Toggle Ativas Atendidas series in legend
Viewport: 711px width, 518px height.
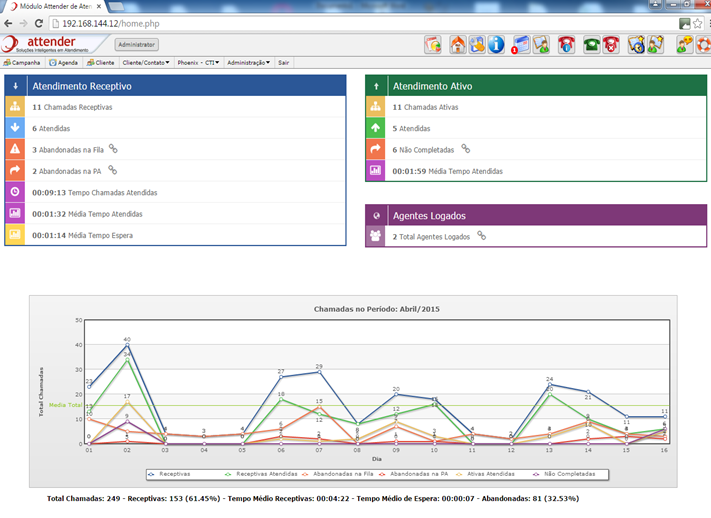tap(485, 474)
